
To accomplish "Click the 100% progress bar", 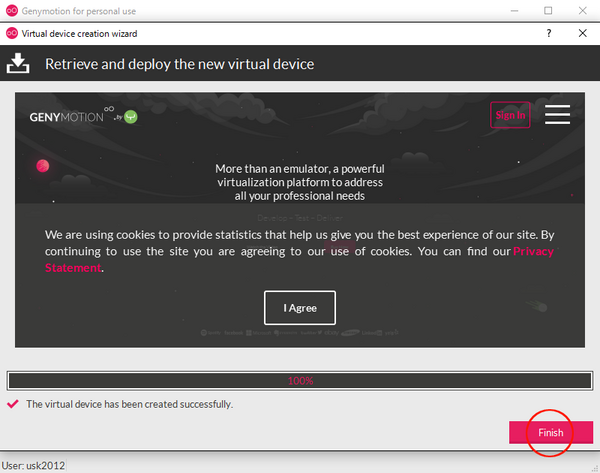I will click(x=300, y=380).
